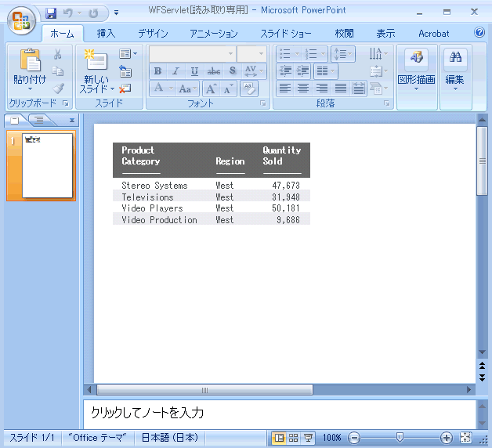Toggle Center text alignment
This screenshot has height=448, width=492.
pyautogui.click(x=303, y=89)
